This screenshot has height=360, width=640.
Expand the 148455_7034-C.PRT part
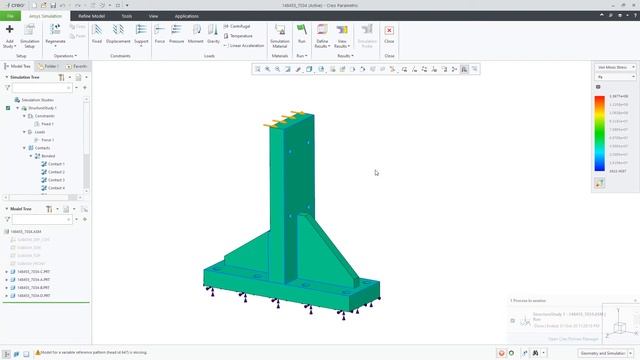point(7,272)
